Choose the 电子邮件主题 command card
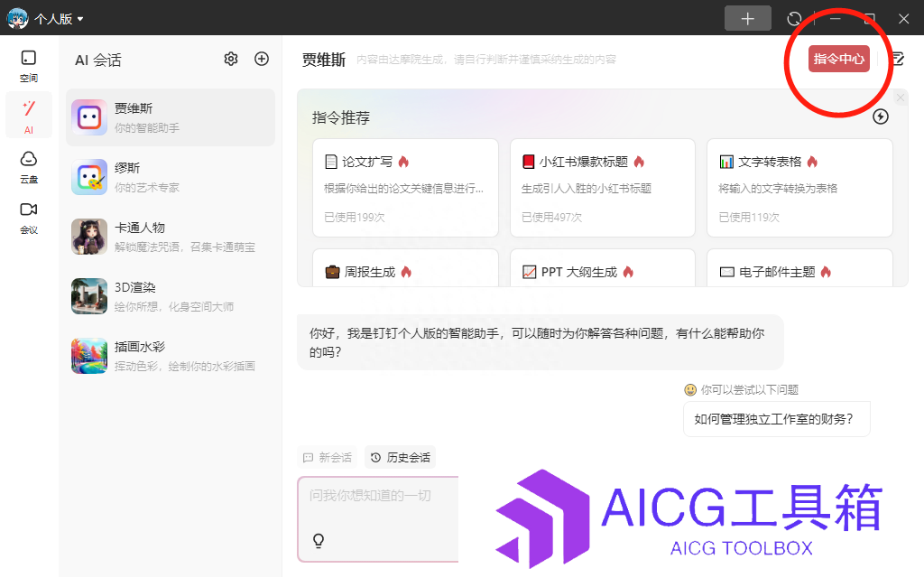 [x=799, y=268]
